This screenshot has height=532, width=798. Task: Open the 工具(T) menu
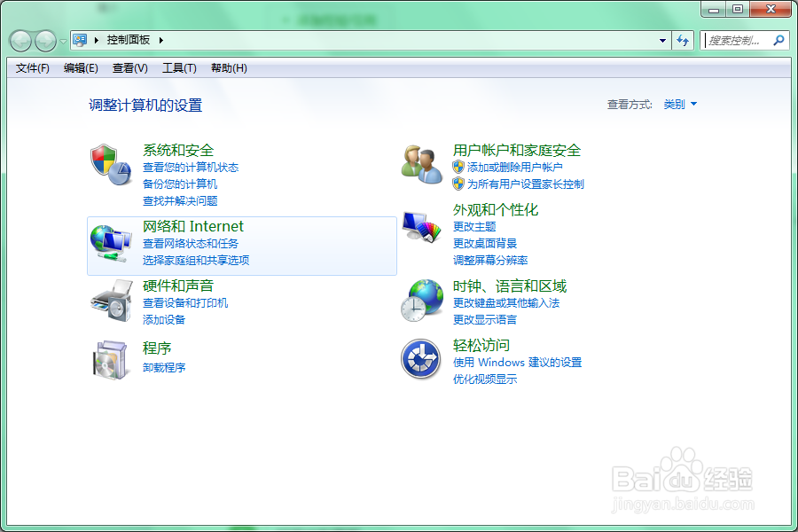pyautogui.click(x=179, y=68)
